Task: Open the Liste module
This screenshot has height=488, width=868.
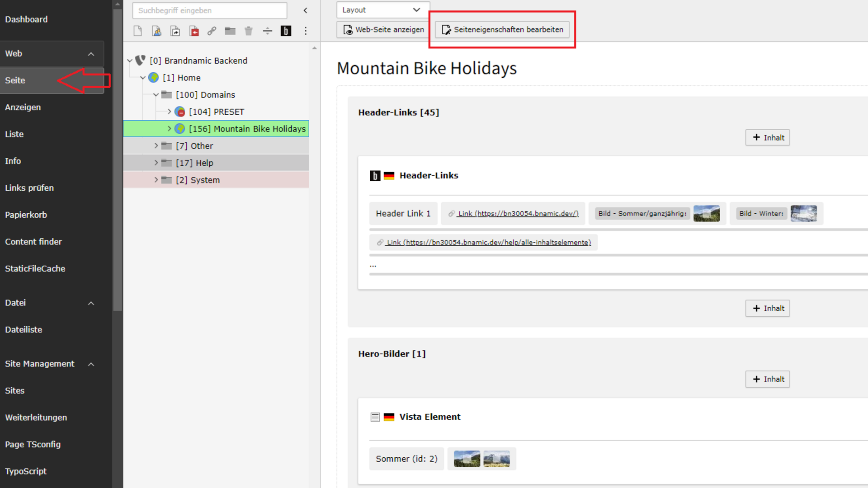Action: tap(14, 134)
